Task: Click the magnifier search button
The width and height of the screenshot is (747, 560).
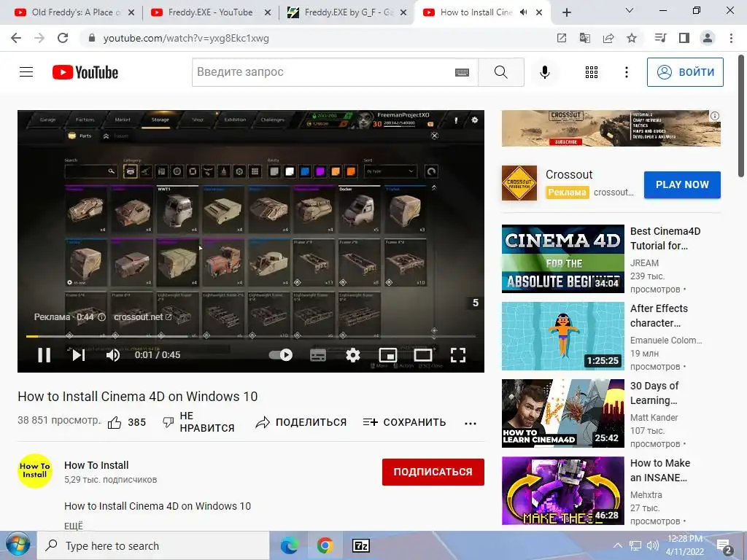Action: point(500,72)
